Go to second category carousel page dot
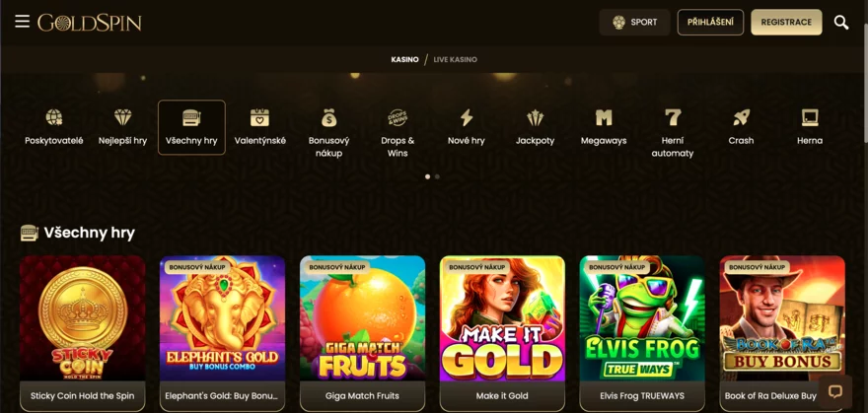The image size is (868, 413). pyautogui.click(x=437, y=176)
